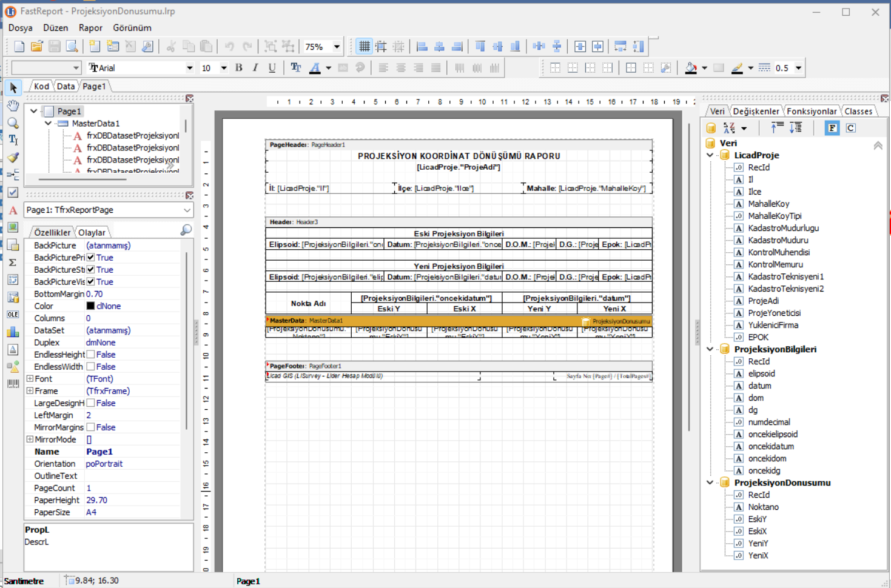
Task: Open the Görünüm menu
Action: pyautogui.click(x=132, y=28)
